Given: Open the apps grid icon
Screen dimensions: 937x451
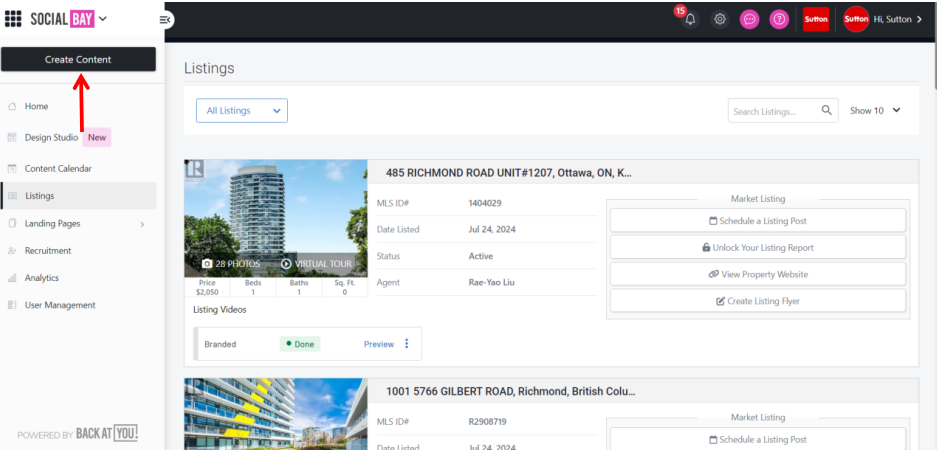Looking at the screenshot, I should click(x=13, y=19).
